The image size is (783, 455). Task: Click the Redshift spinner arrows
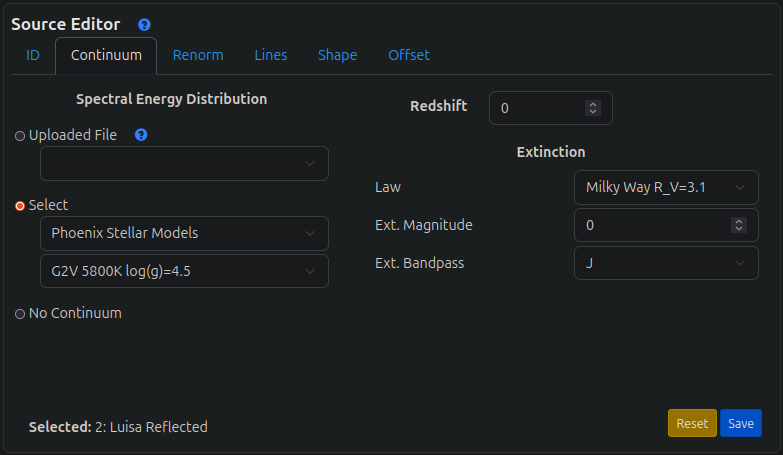click(593, 108)
